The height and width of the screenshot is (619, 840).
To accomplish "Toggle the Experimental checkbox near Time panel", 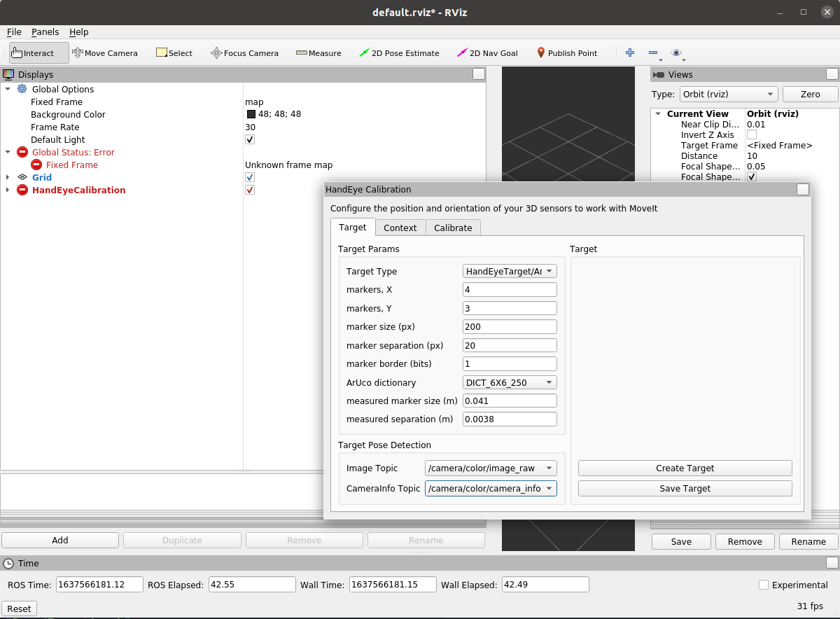I will coord(763,585).
